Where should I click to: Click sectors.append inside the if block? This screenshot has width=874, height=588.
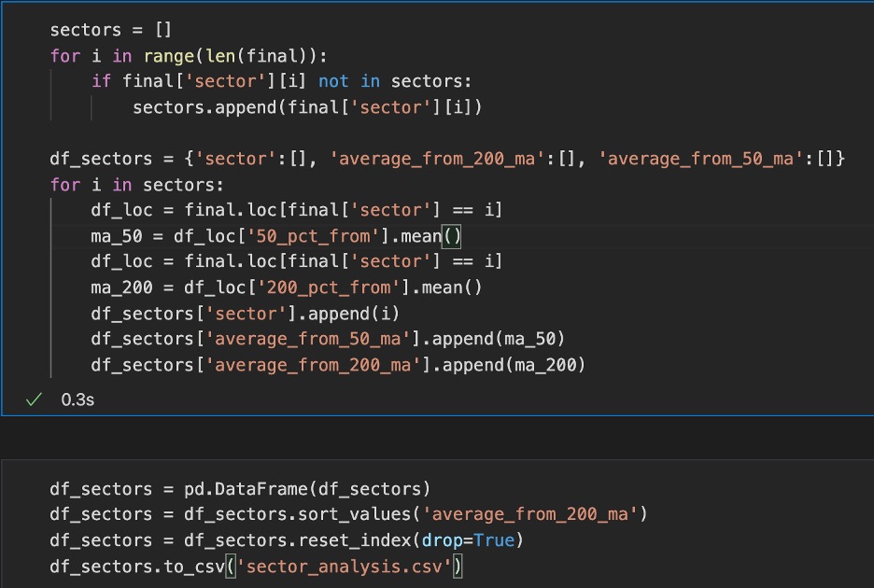204,107
